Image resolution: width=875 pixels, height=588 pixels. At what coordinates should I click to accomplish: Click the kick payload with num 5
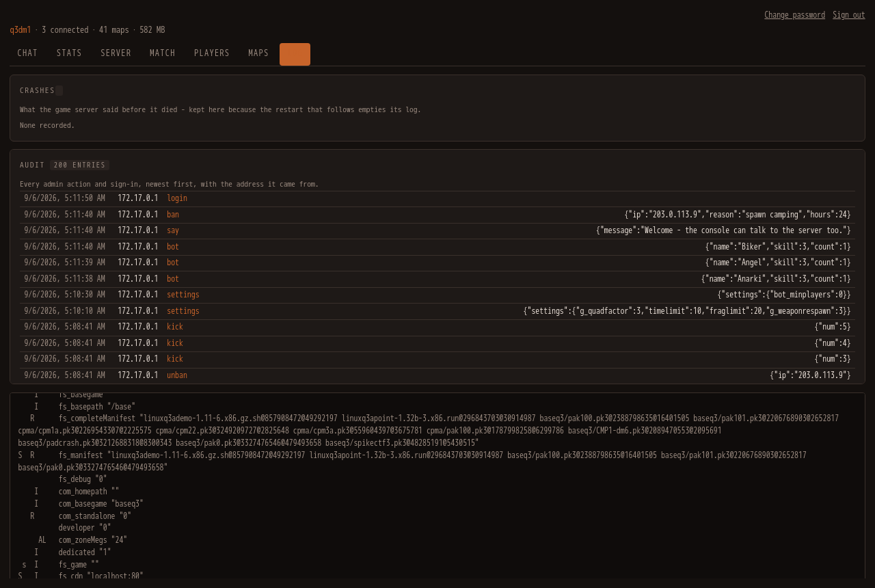click(x=833, y=327)
